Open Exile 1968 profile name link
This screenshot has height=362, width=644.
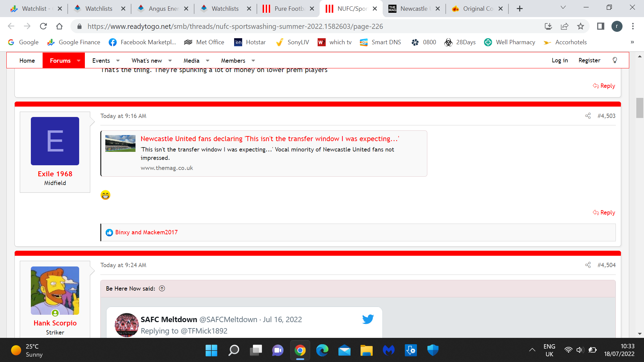click(55, 174)
